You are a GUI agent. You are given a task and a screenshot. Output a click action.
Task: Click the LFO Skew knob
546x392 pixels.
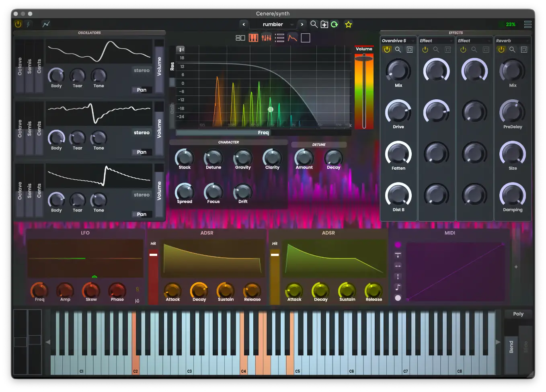(x=91, y=290)
